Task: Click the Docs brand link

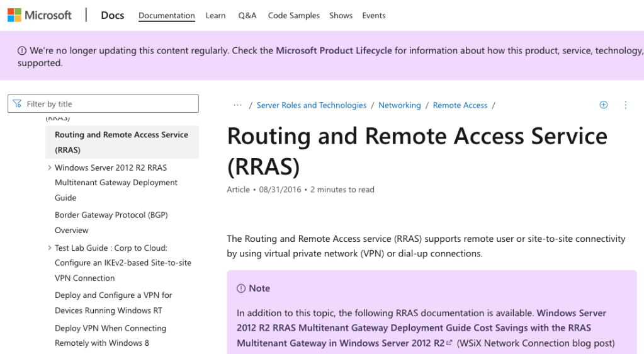Action: click(113, 15)
